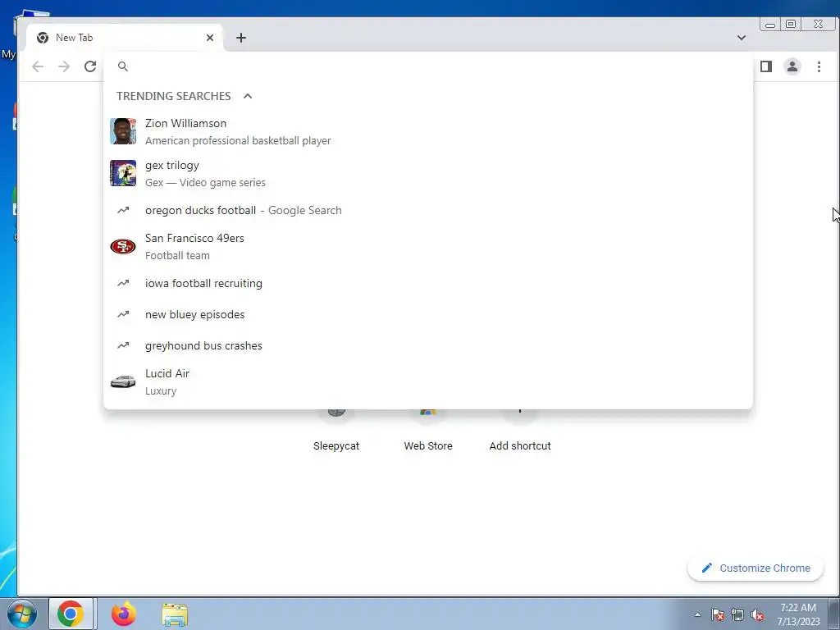Click the Action Center flag icon

click(x=718, y=614)
